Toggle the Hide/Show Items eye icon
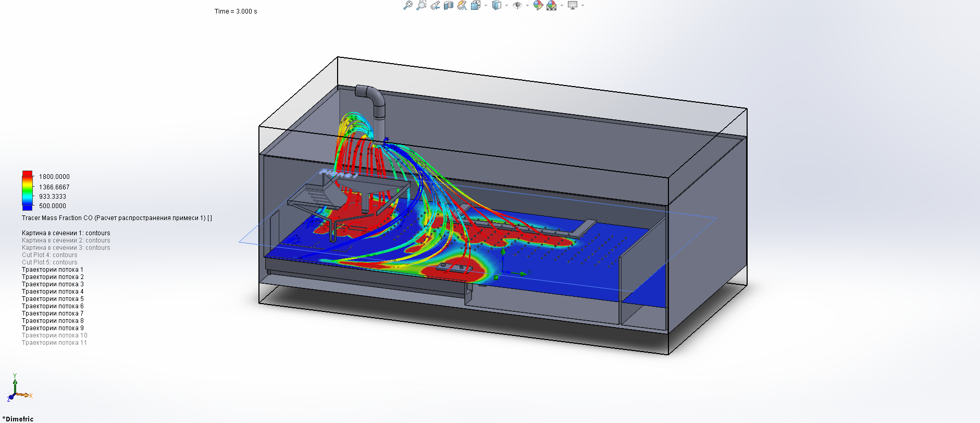 pos(517,5)
